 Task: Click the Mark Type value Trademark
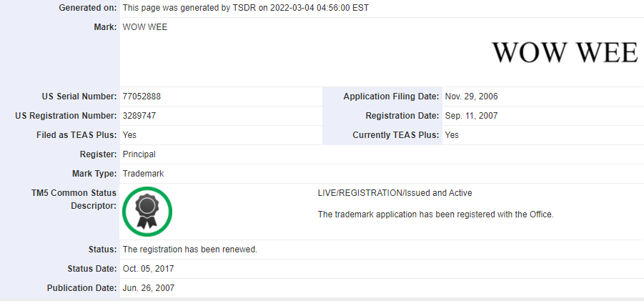pyautogui.click(x=143, y=174)
